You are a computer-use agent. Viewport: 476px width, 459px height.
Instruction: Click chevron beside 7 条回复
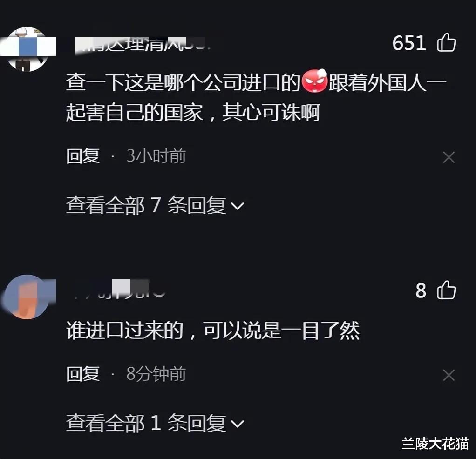238,206
